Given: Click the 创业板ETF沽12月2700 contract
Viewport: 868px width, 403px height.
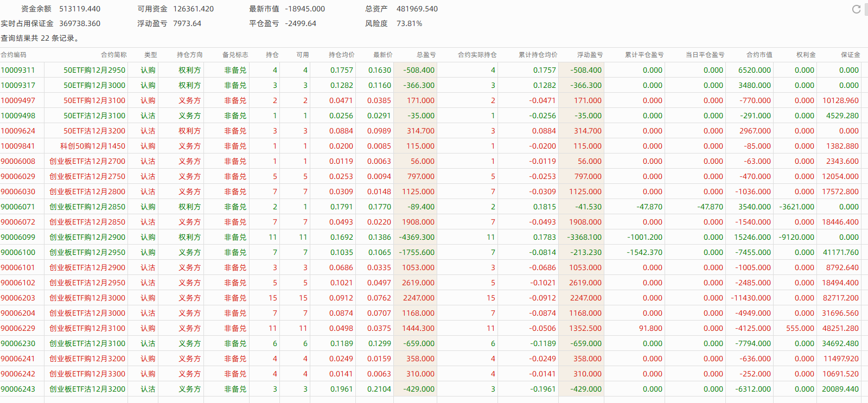Looking at the screenshot, I should pos(87,161).
